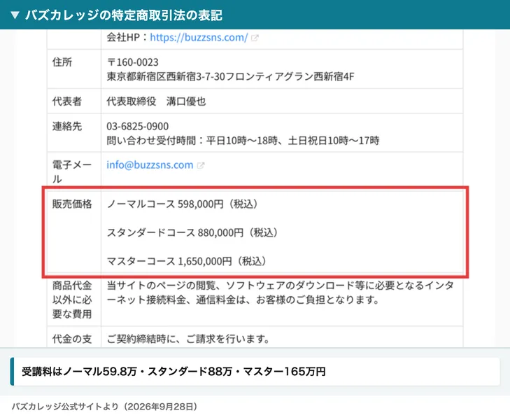Select the 会社HP label text
This screenshot has height=420, width=510.
click(x=123, y=37)
